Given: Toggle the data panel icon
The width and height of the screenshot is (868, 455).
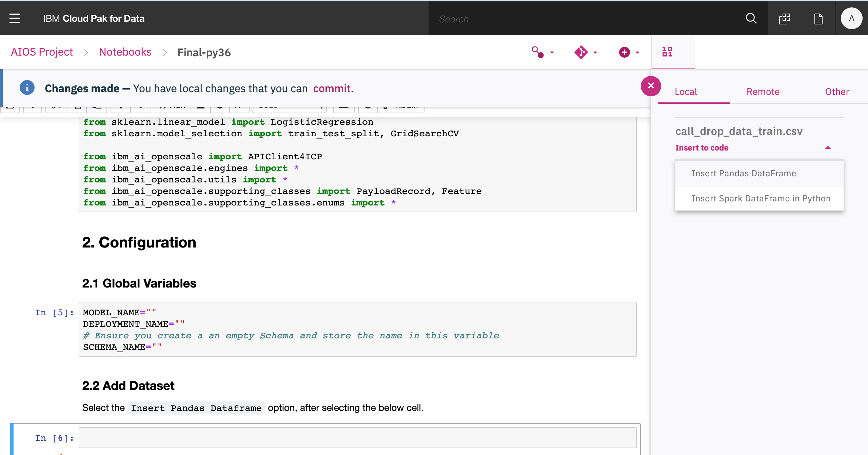Looking at the screenshot, I should (x=667, y=52).
